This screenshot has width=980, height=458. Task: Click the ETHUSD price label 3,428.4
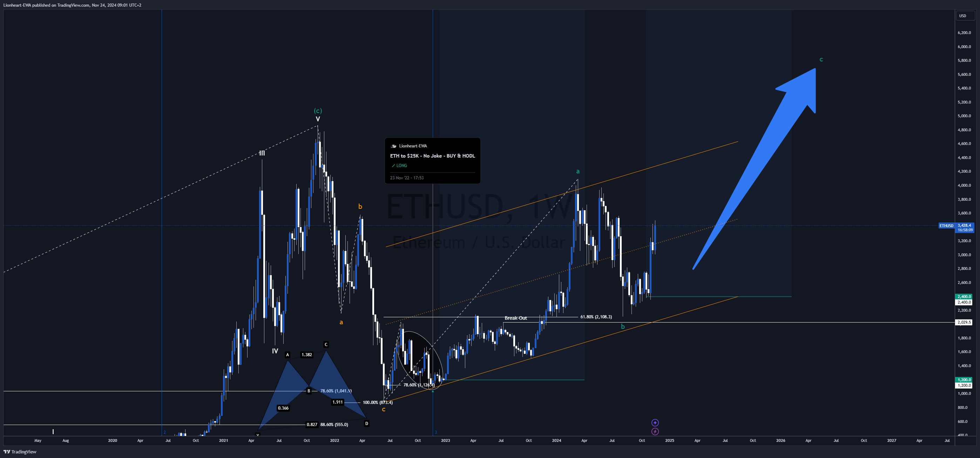tap(964, 225)
